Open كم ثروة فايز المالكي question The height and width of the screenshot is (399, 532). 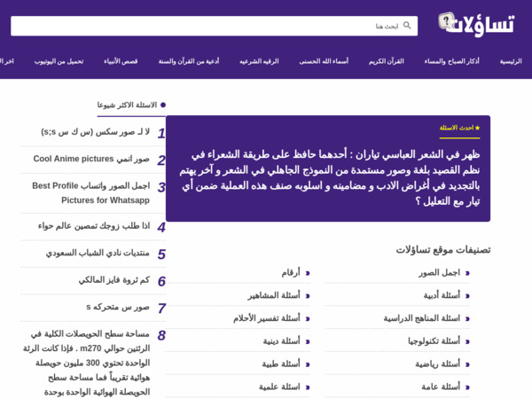[114, 280]
